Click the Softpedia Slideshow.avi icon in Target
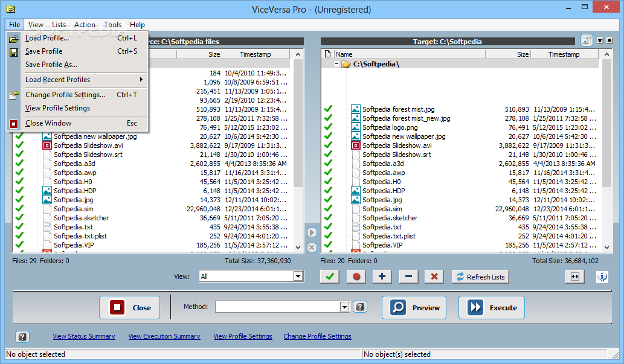 point(355,145)
